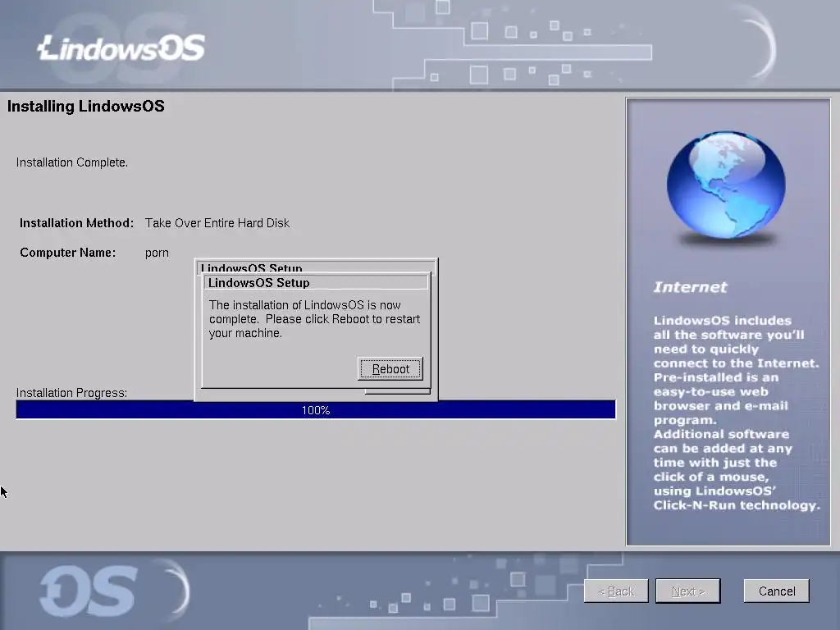Click the front LindowsOS Setup dialog title bar
Image resolution: width=840 pixels, height=630 pixels.
316,283
